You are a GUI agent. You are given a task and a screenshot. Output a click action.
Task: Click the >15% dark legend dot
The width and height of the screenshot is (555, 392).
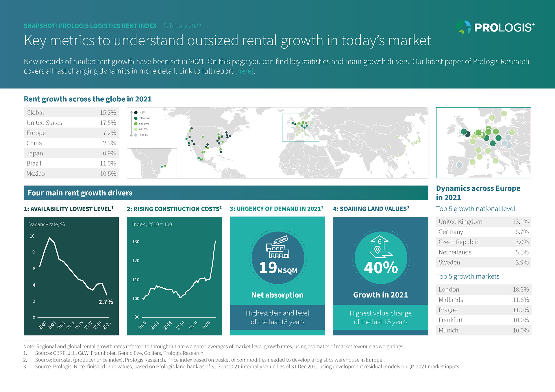136,113
